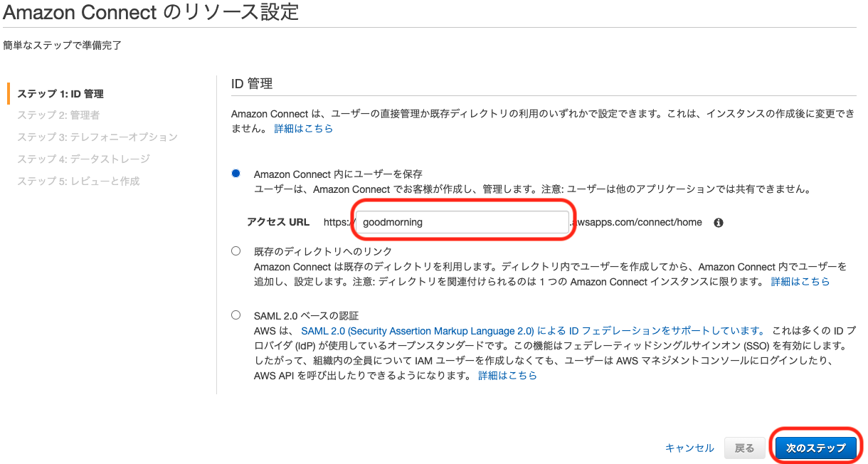The image size is (868, 464).
Task: Click the Amazon Connect のリソース設定 page title
Action: [151, 12]
